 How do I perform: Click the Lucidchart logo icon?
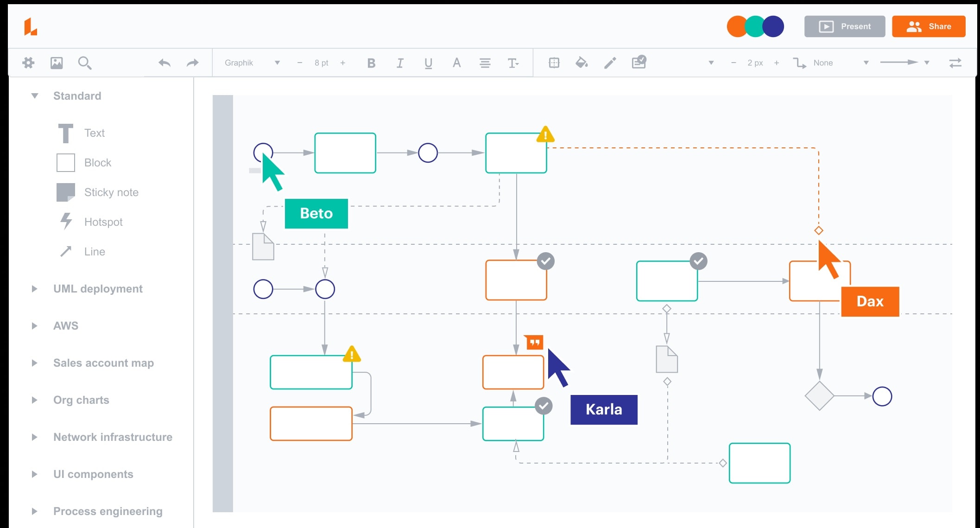[x=31, y=26]
